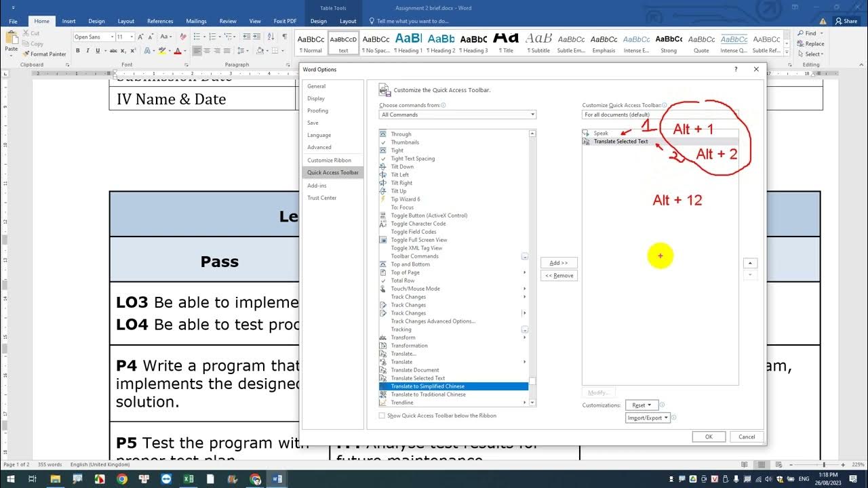This screenshot has width=868, height=488.
Task: Click Cancel in Word Options
Action: pos(747,436)
